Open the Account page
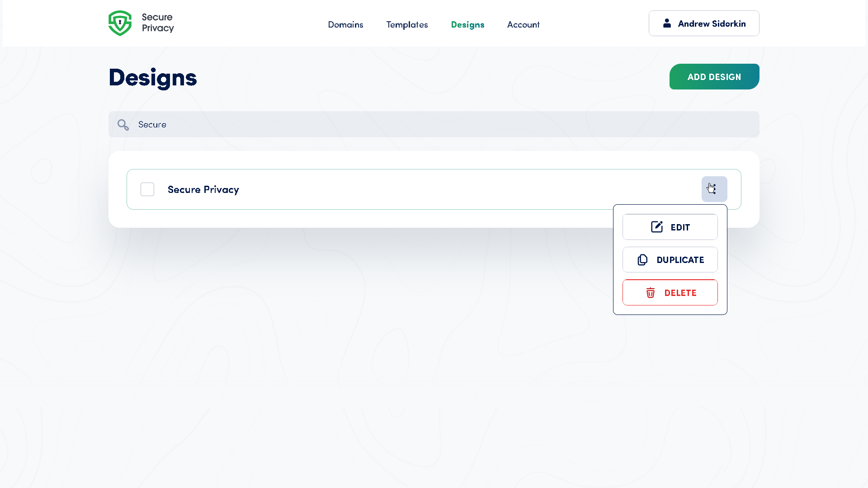 click(523, 25)
